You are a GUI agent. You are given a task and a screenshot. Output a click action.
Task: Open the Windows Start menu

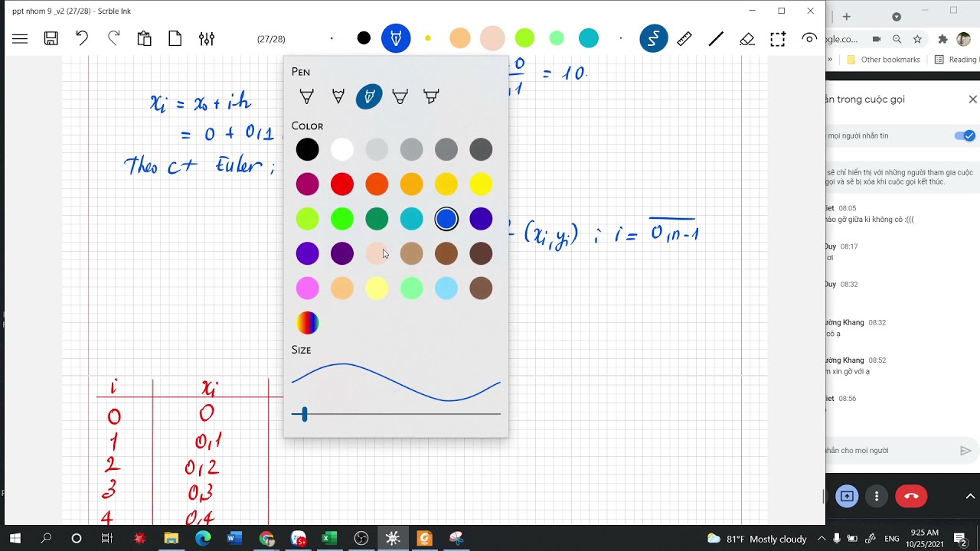point(15,539)
